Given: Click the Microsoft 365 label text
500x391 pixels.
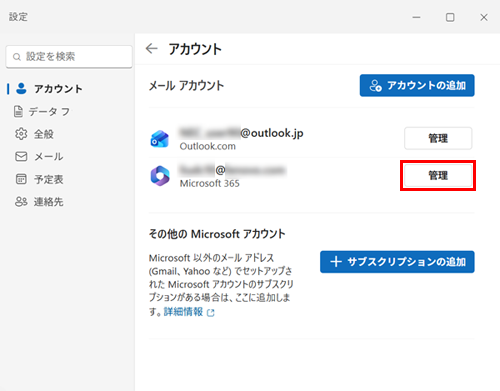Looking at the screenshot, I should [210, 183].
